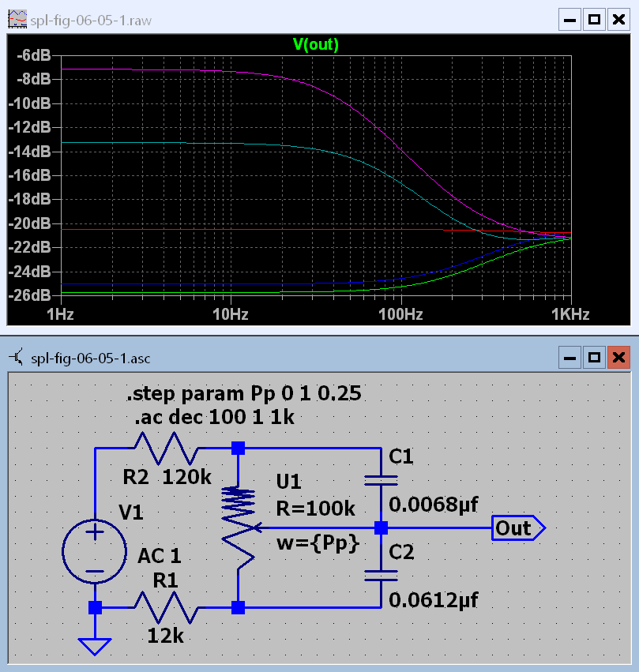Click the .step param Pp directive text

tap(245, 393)
